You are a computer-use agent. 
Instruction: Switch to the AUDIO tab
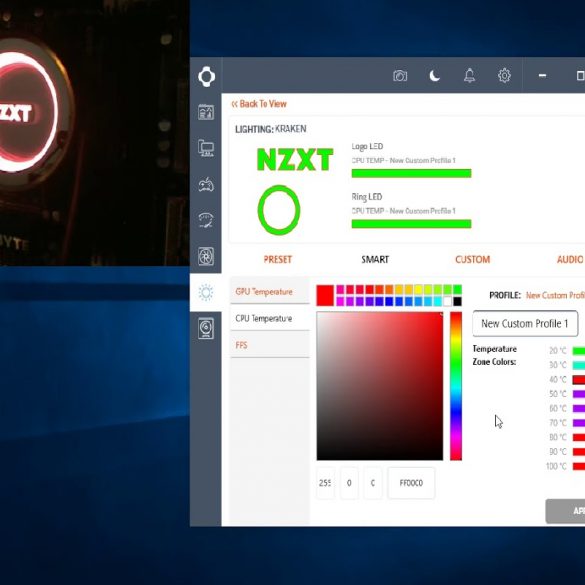(570, 259)
